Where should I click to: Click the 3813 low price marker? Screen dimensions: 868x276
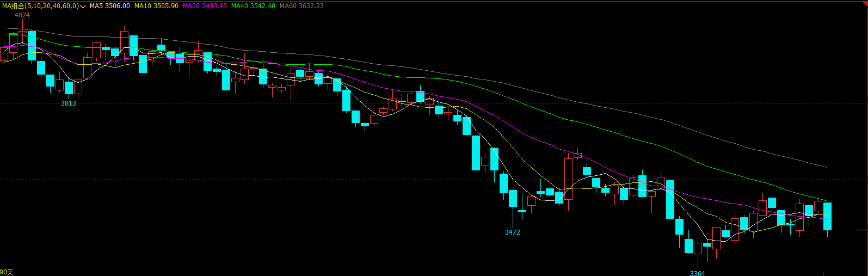[x=69, y=103]
